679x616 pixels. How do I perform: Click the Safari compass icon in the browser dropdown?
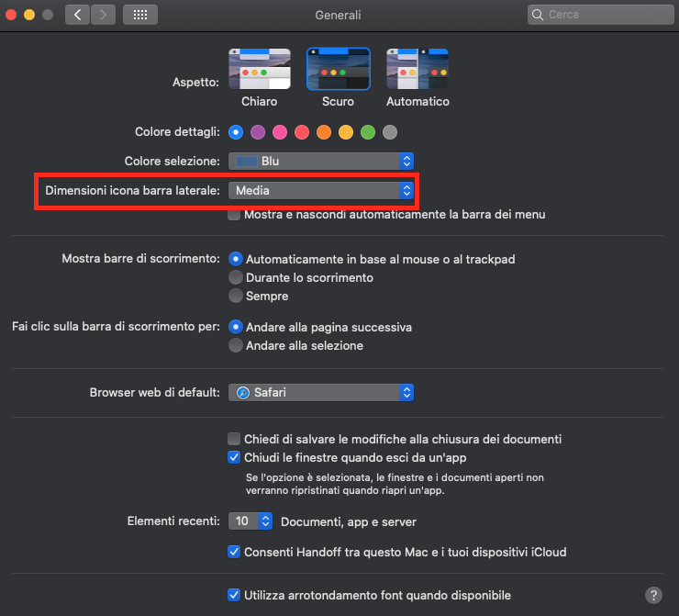point(243,393)
